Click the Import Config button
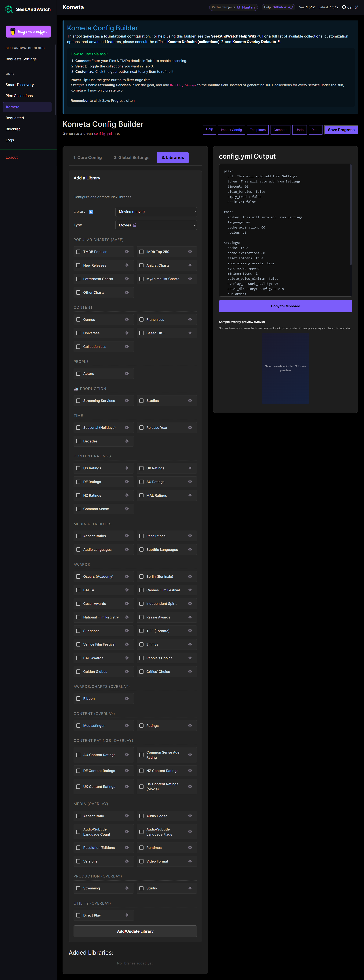Image resolution: width=364 pixels, height=980 pixels. point(231,130)
